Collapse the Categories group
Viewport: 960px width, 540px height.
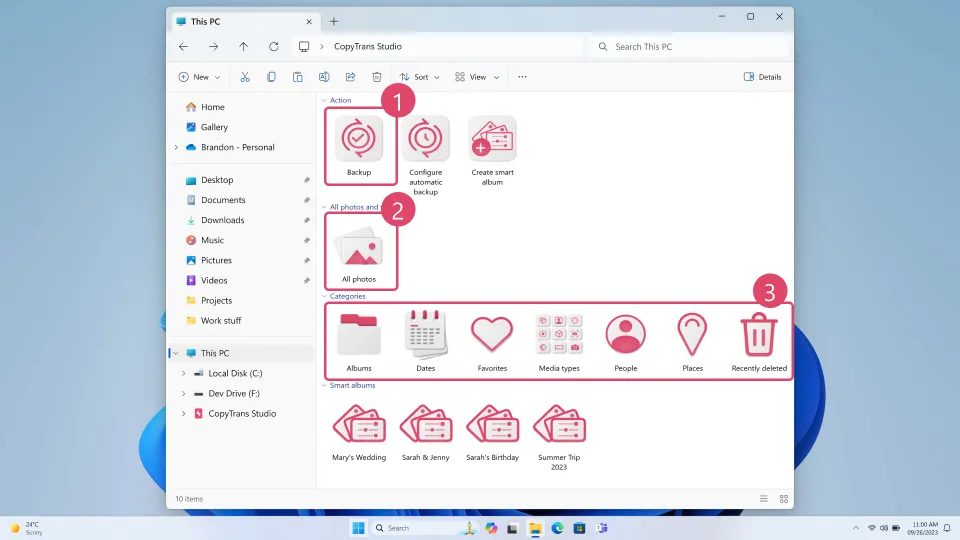click(x=324, y=296)
